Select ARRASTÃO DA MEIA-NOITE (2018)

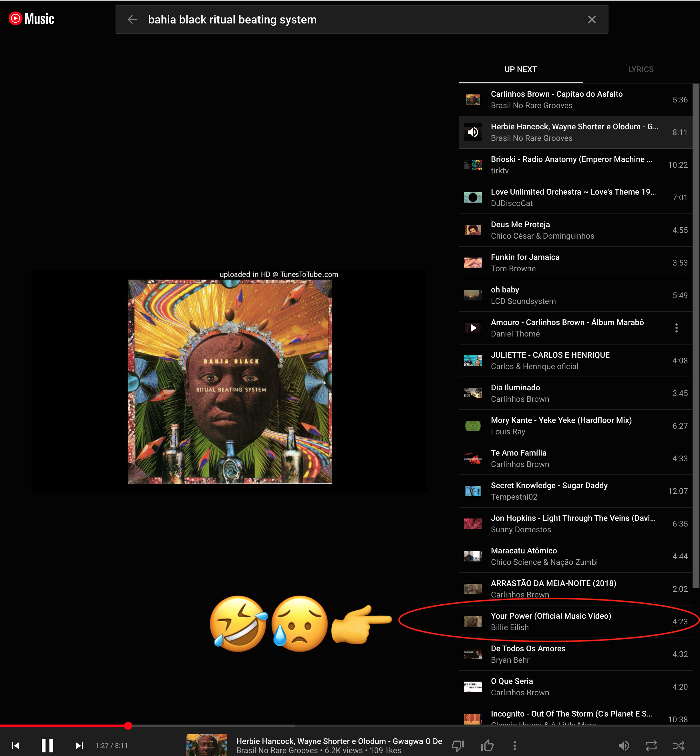575,589
